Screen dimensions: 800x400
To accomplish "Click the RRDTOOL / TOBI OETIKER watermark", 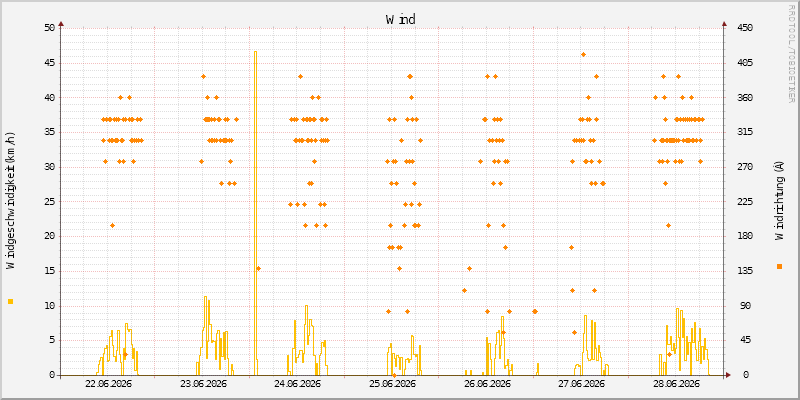I will [x=791, y=53].
